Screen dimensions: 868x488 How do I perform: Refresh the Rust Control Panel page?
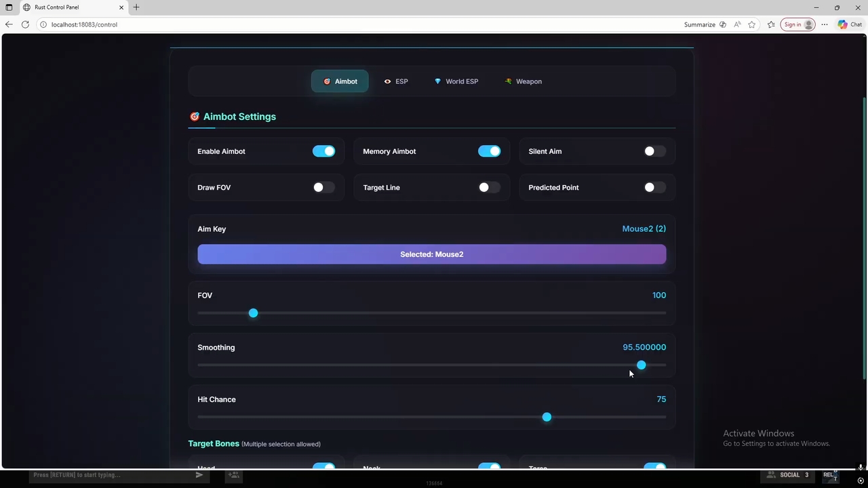click(25, 24)
